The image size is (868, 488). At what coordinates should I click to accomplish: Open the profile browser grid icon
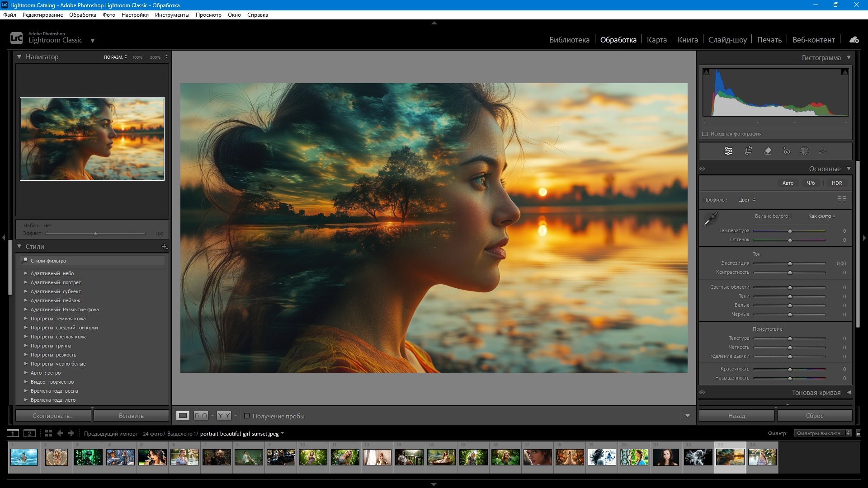pyautogui.click(x=842, y=200)
